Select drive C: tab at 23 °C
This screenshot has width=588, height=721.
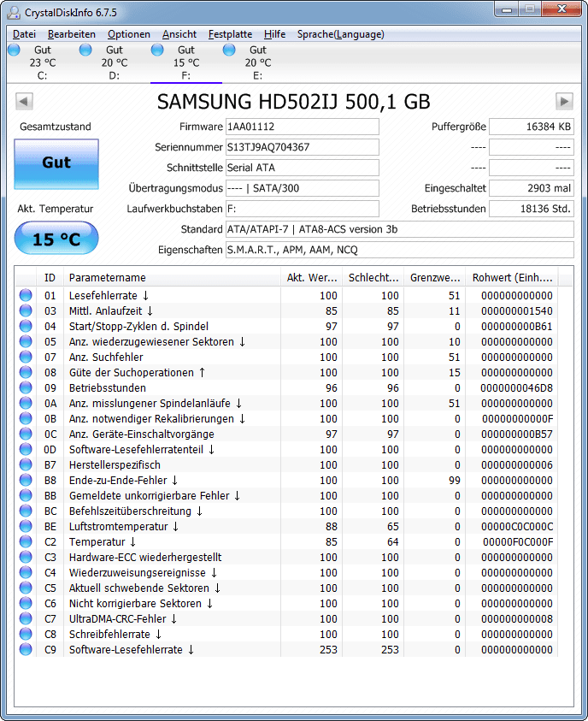pos(43,62)
